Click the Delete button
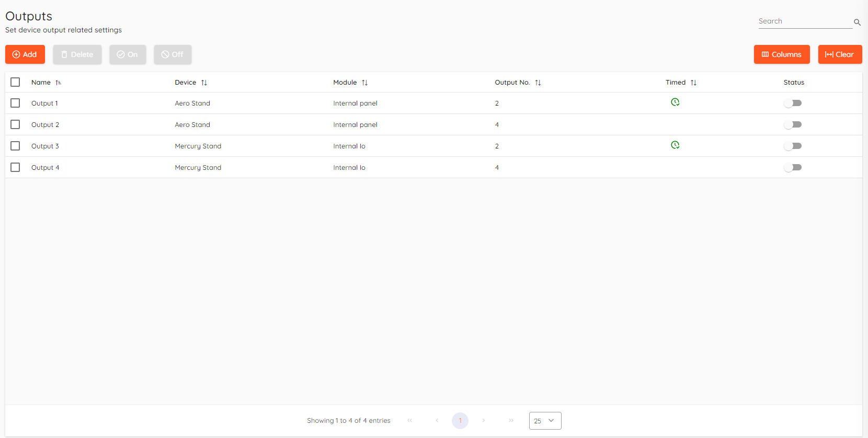868x438 pixels. tap(77, 54)
